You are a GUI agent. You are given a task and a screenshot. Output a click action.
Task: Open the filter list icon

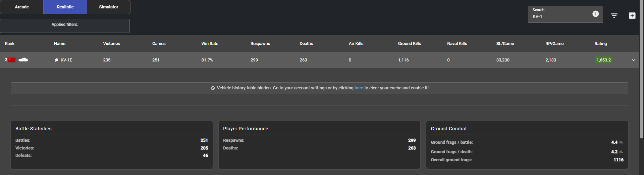pyautogui.click(x=614, y=16)
